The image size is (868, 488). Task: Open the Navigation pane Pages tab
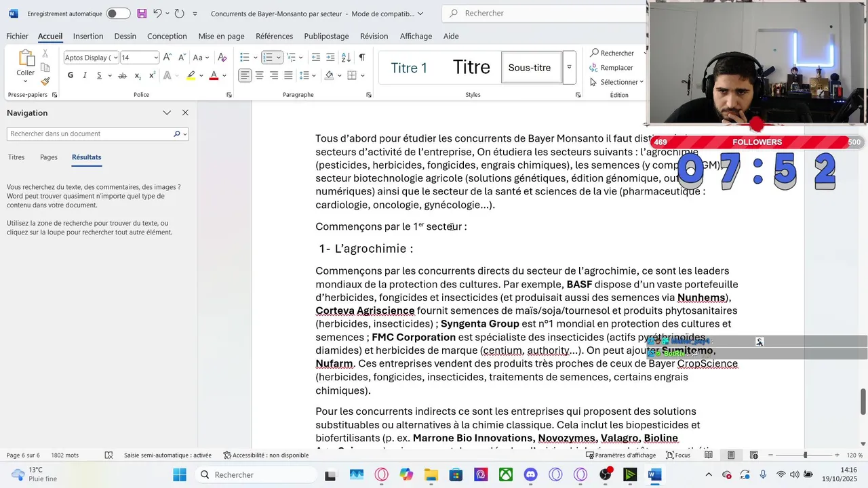[49, 157]
